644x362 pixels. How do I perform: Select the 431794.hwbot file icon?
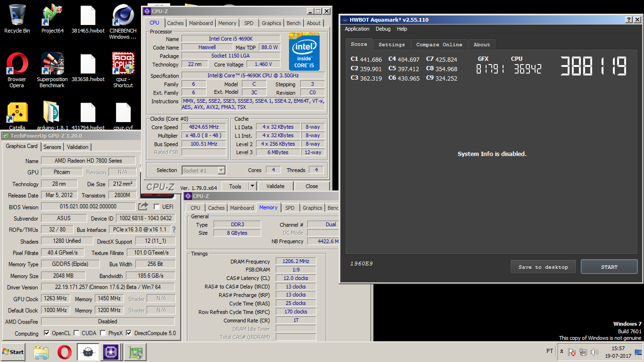pos(88,113)
